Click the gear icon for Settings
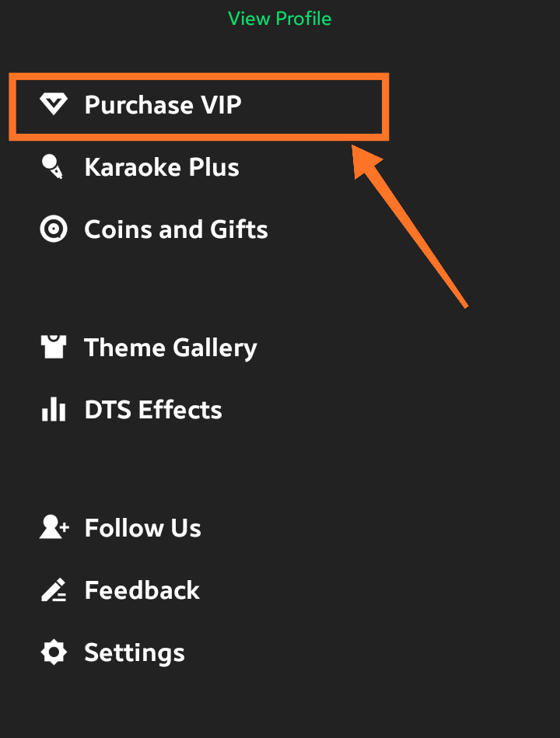 [x=53, y=652]
